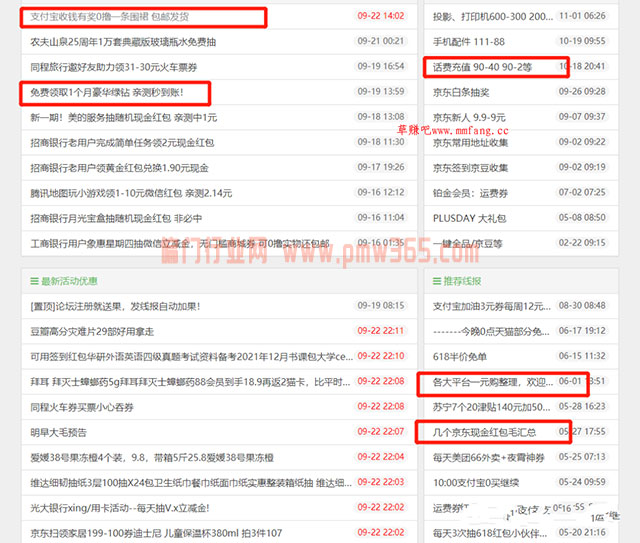This screenshot has height=543, width=640.
Task: Open post 可用签到红包华研外语英语四级真题
Action: click(191, 357)
